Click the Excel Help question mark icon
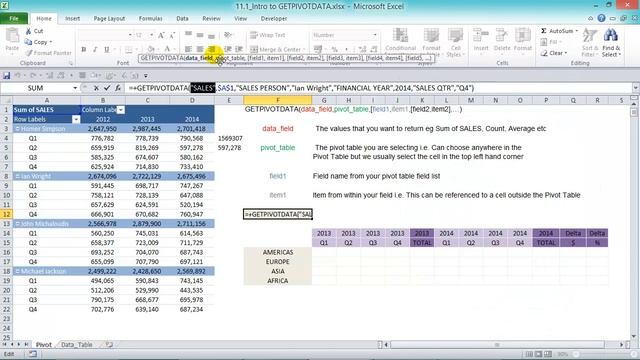The image size is (640, 360). pyautogui.click(x=601, y=18)
